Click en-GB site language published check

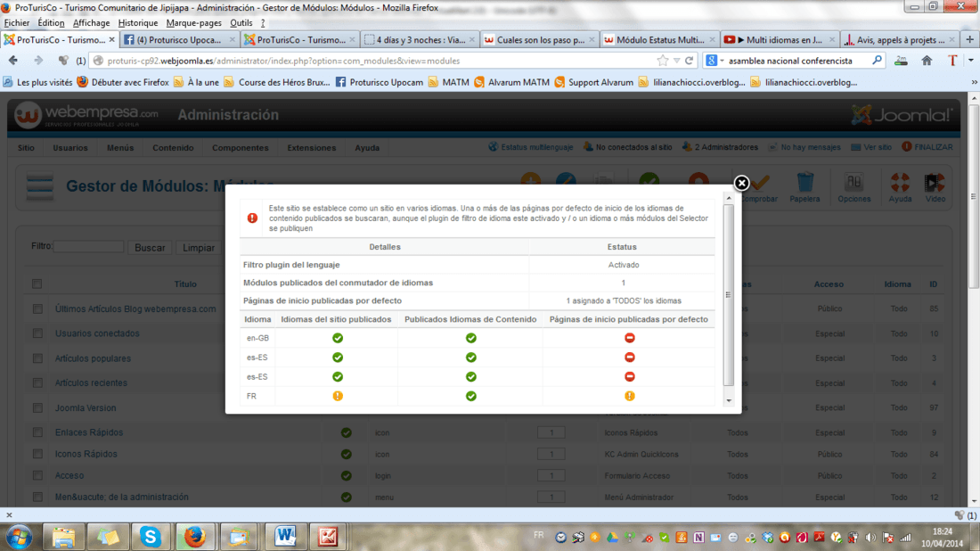tap(338, 338)
